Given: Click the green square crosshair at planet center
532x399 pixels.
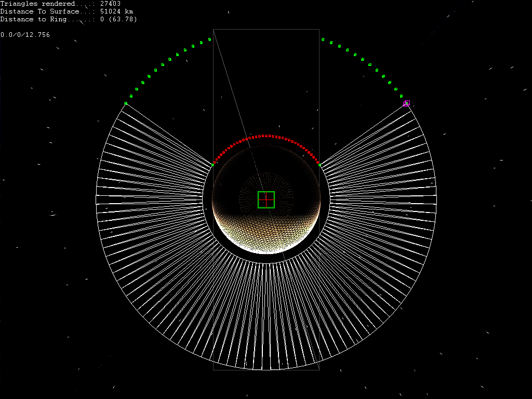Looking at the screenshot, I should click(x=266, y=199).
